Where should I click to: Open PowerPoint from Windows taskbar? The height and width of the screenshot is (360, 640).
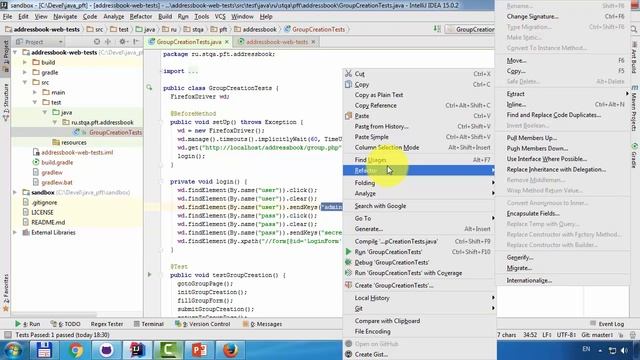(200, 350)
